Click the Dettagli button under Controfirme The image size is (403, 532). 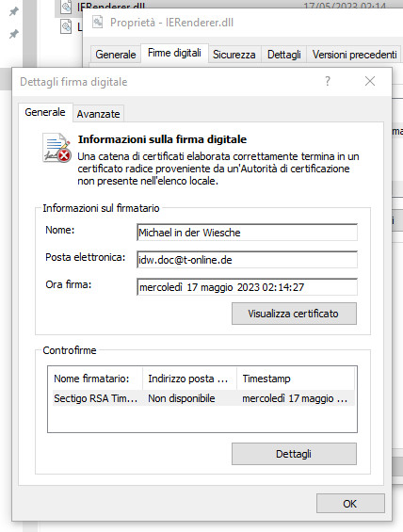click(x=294, y=454)
